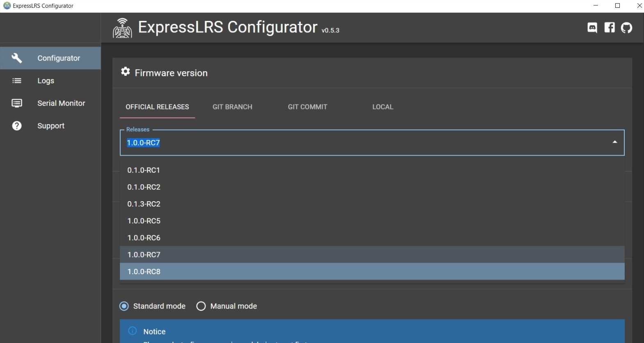Switch to the Git Branch tab

coord(232,107)
